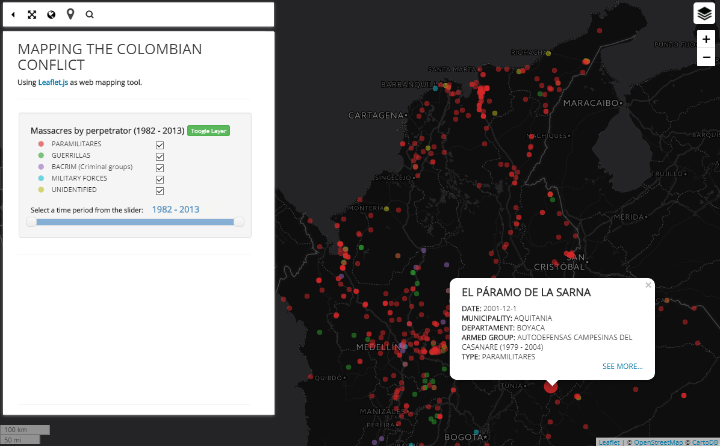Click the red PARAMILITARES legend dot

41,144
